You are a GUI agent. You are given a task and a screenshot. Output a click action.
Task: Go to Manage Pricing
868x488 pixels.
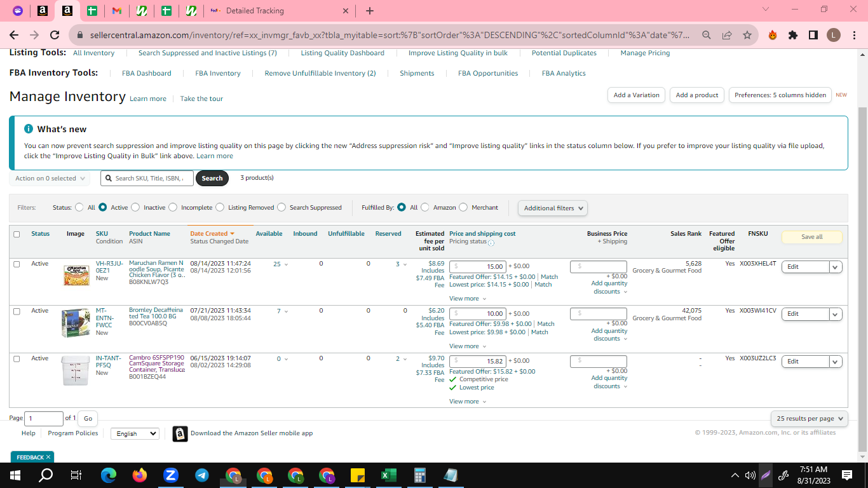(x=645, y=53)
